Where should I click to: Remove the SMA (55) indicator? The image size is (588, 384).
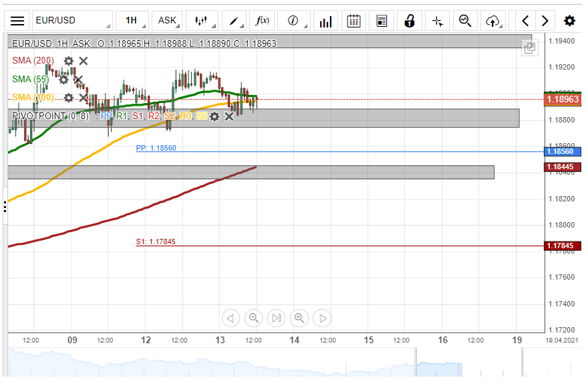(78, 80)
